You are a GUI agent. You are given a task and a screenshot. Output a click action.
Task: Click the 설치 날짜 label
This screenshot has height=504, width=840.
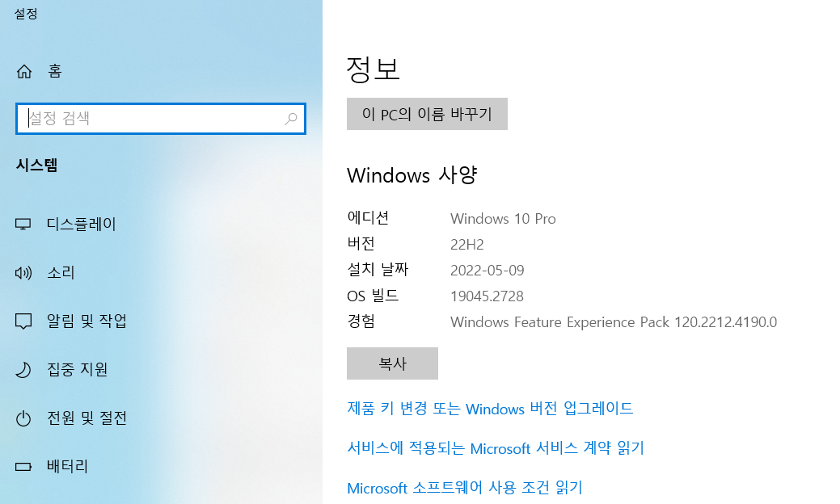[x=378, y=270]
